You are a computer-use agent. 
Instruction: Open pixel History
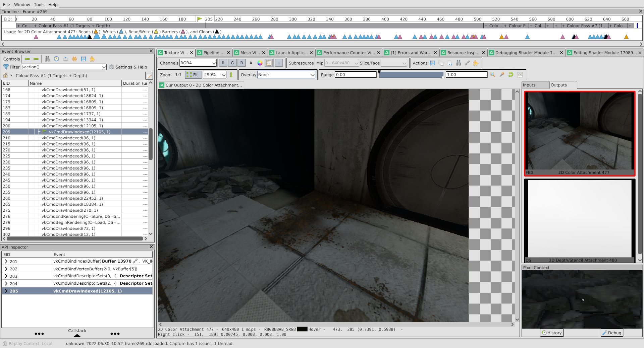tap(552, 333)
